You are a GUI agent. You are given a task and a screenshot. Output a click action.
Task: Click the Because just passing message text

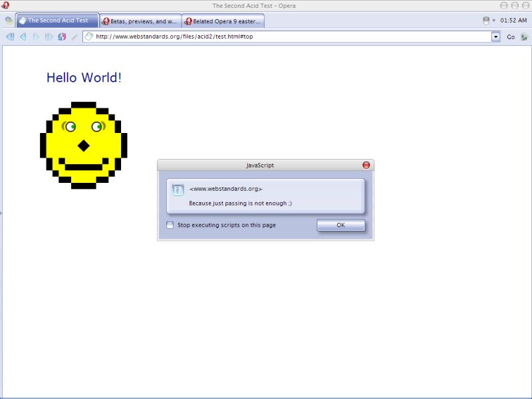(240, 203)
